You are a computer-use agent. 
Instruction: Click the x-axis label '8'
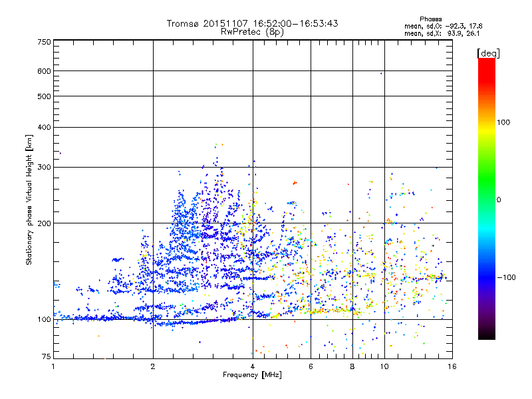coord(352,366)
